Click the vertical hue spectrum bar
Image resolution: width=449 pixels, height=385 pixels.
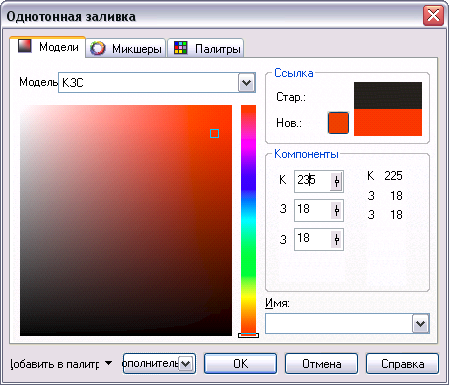coord(248,219)
